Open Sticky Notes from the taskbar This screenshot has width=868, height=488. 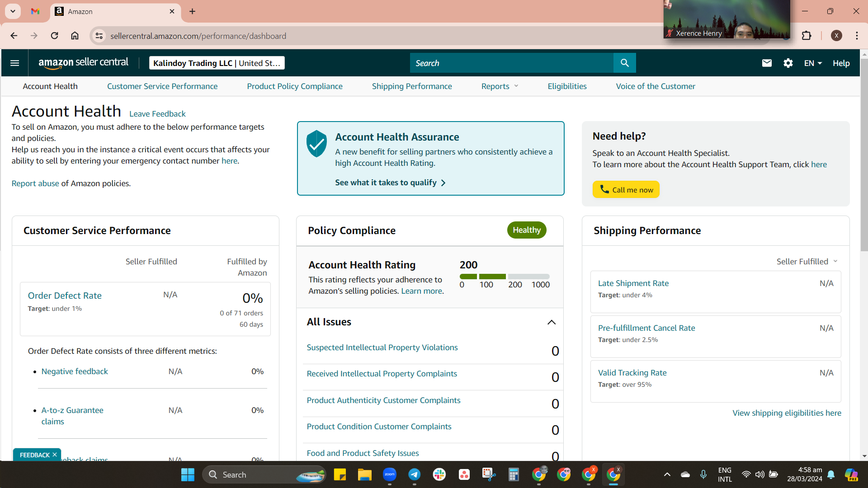coord(340,474)
